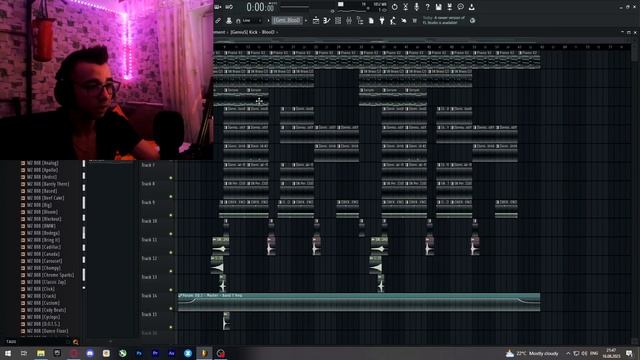Image resolution: width=640 pixels, height=360 pixels.
Task: Click the Track 7 header label
Action: click(148, 165)
